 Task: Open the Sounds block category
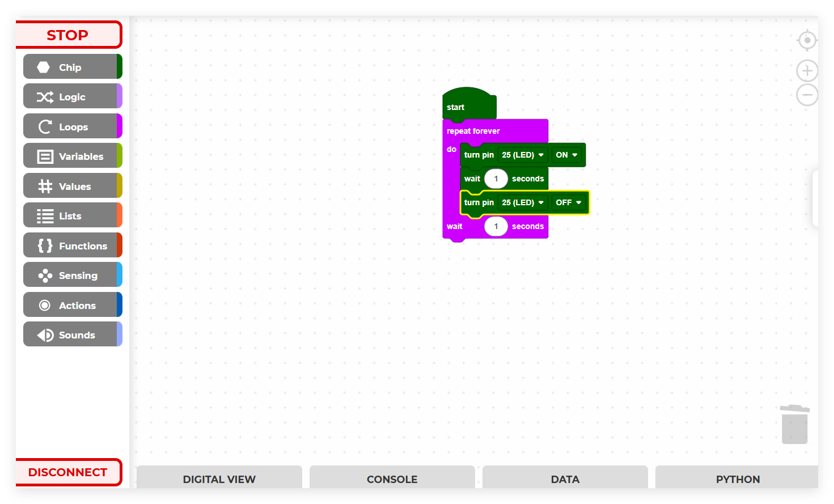point(73,334)
